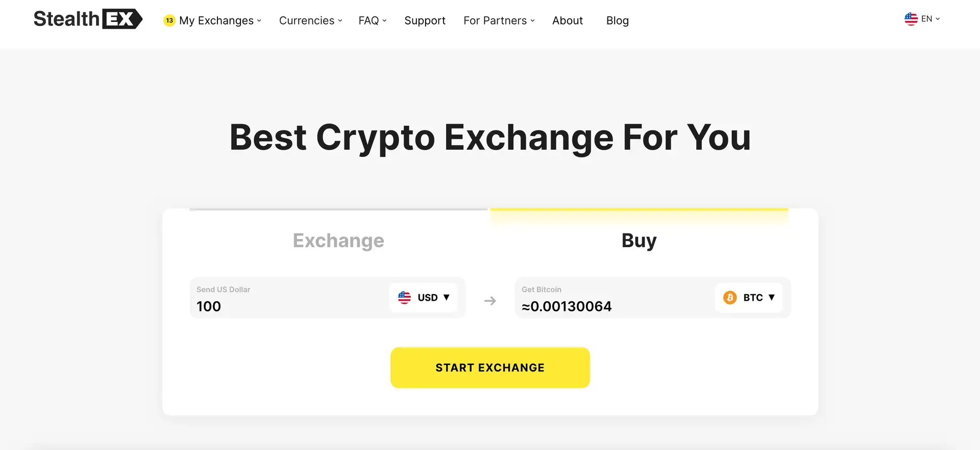Open the USD currency dropdown arrow
The image size is (980, 450).
point(447,297)
